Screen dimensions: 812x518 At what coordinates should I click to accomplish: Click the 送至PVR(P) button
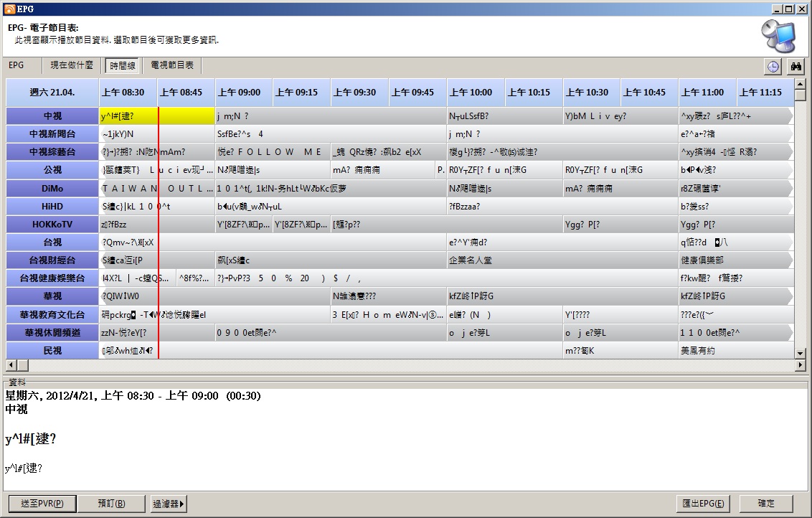pos(42,504)
